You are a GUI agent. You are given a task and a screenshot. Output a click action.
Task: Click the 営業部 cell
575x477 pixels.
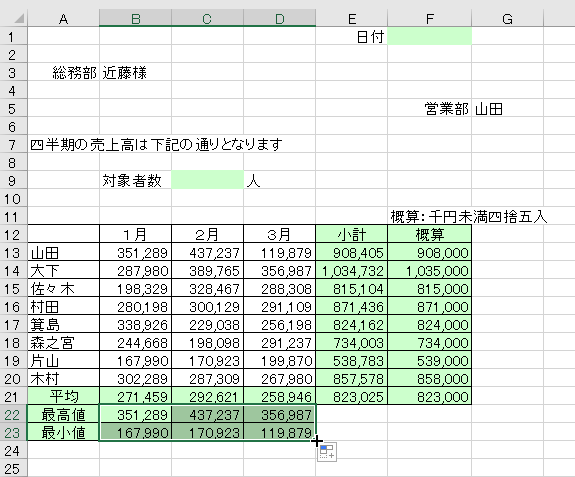429,108
